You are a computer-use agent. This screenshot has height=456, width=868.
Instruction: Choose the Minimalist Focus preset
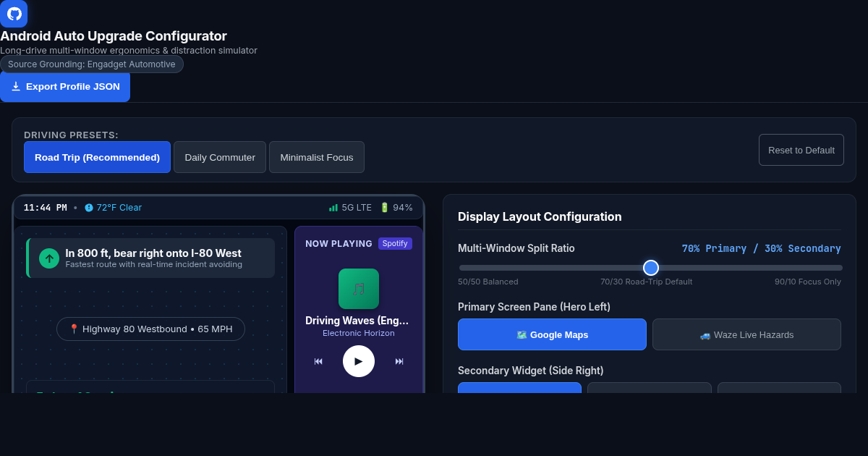pyautogui.click(x=317, y=157)
